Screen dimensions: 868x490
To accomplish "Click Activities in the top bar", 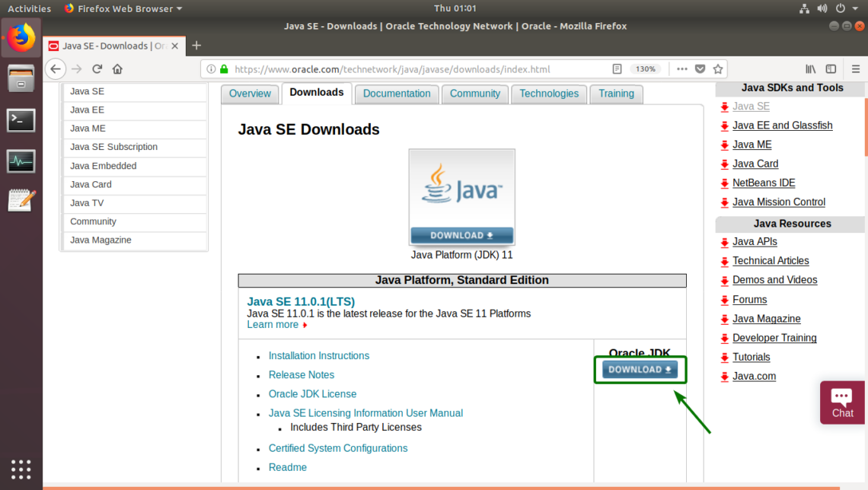I will coord(30,8).
